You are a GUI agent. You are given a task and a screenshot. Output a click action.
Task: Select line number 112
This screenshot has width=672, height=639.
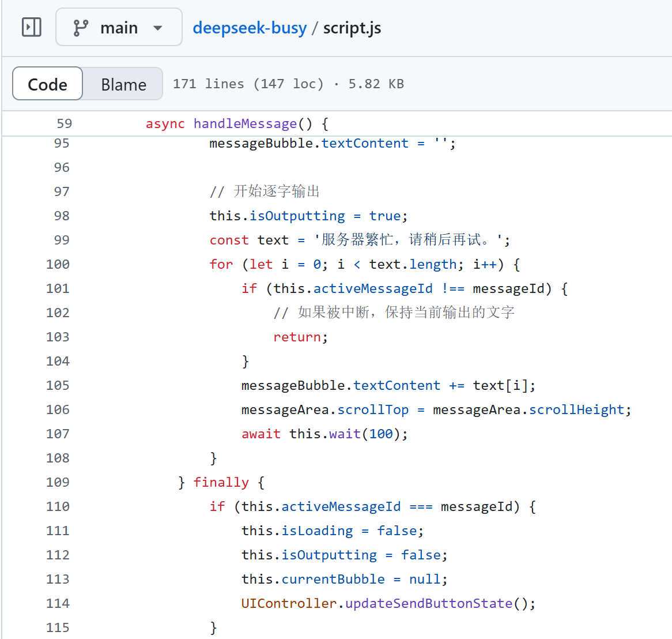[x=58, y=555]
